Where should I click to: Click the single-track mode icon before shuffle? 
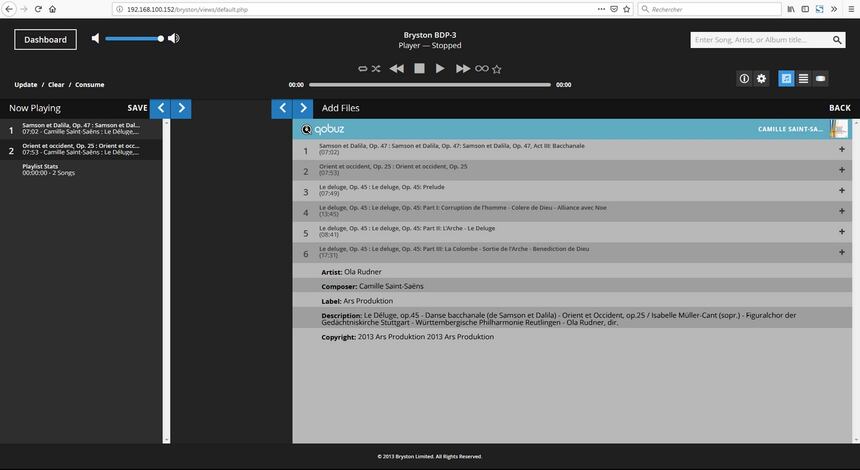pos(362,69)
